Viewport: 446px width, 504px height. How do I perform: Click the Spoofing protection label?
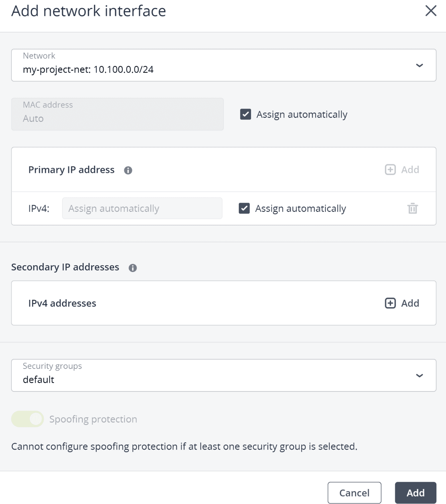pos(93,419)
